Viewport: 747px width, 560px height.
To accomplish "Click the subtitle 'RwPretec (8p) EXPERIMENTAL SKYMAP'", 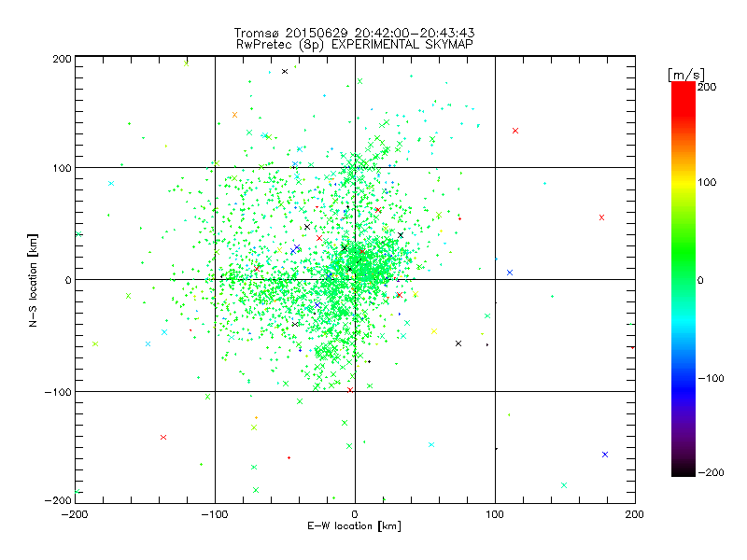I will [355, 45].
